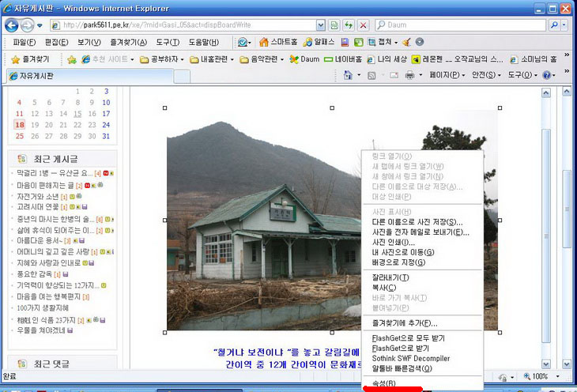This screenshot has height=392, width=577.
Task: Open the 페이지(P) dropdown menu
Action: [447, 76]
